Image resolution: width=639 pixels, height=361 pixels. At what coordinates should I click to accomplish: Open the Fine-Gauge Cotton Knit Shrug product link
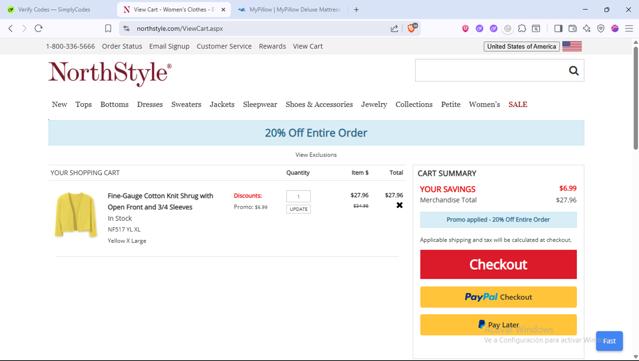coord(160,201)
